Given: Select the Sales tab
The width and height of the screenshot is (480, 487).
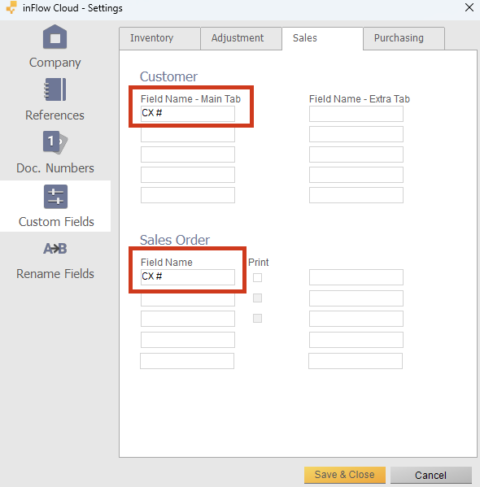Looking at the screenshot, I should click(x=322, y=38).
